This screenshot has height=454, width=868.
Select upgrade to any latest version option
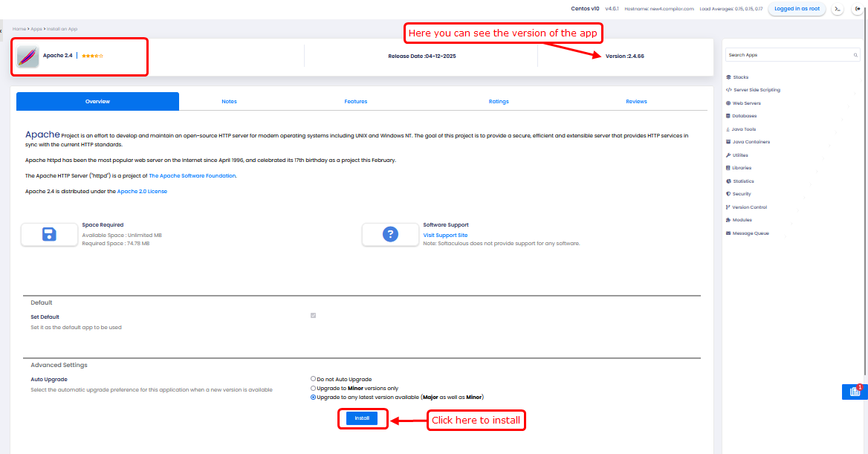pos(313,398)
